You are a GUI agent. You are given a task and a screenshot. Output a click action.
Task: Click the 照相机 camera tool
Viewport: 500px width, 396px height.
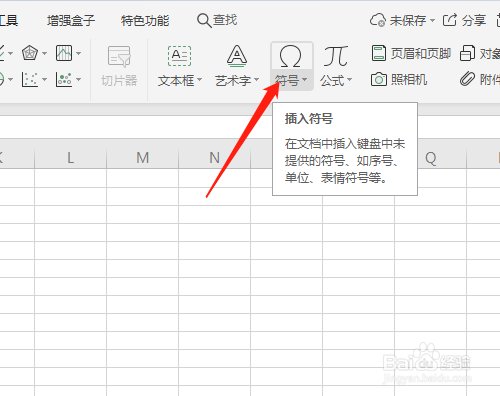tap(399, 80)
